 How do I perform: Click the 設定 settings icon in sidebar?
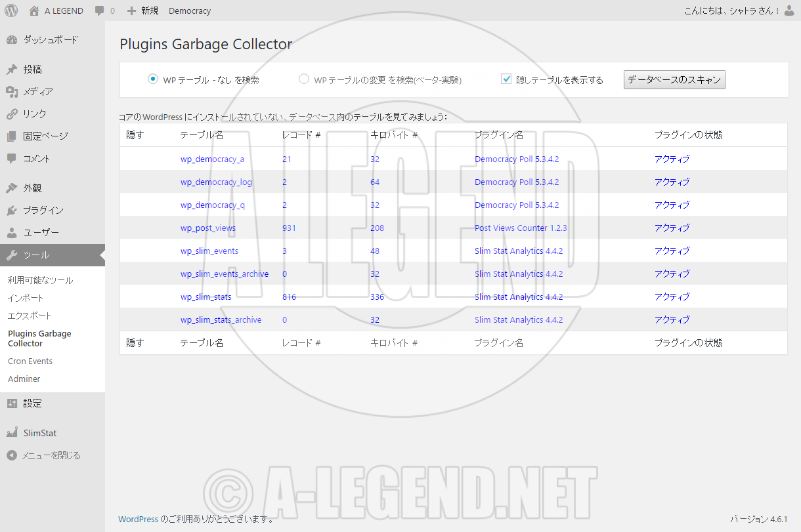coord(12,403)
